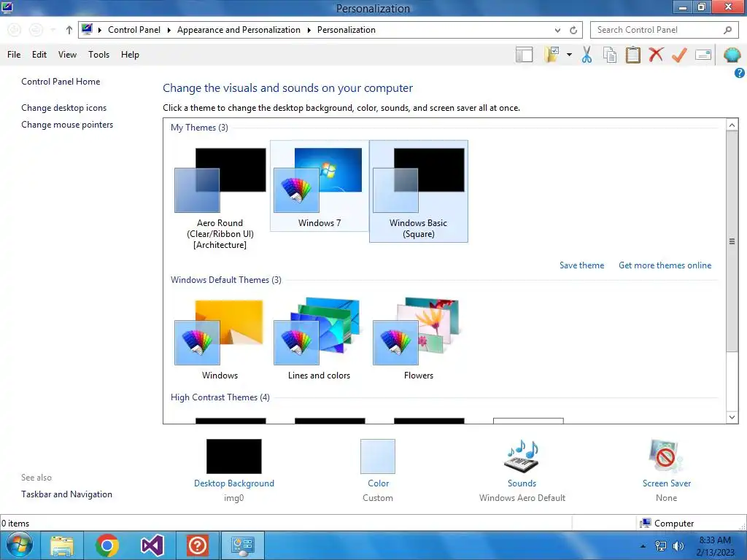Open the red help app on taskbar

(197, 545)
